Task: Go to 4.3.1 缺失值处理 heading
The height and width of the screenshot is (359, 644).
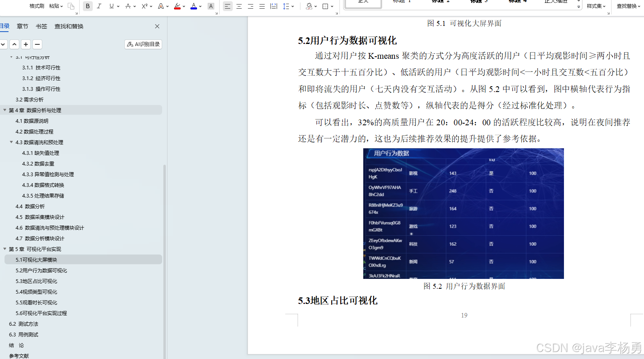Action: point(41,153)
